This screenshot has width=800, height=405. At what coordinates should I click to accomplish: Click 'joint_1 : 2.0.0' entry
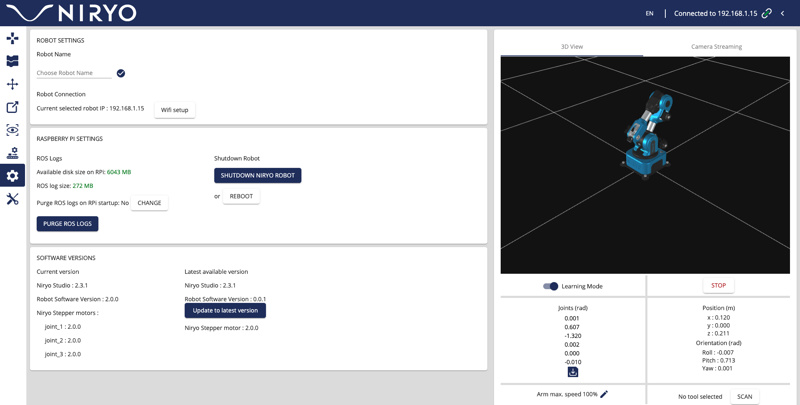(63, 327)
